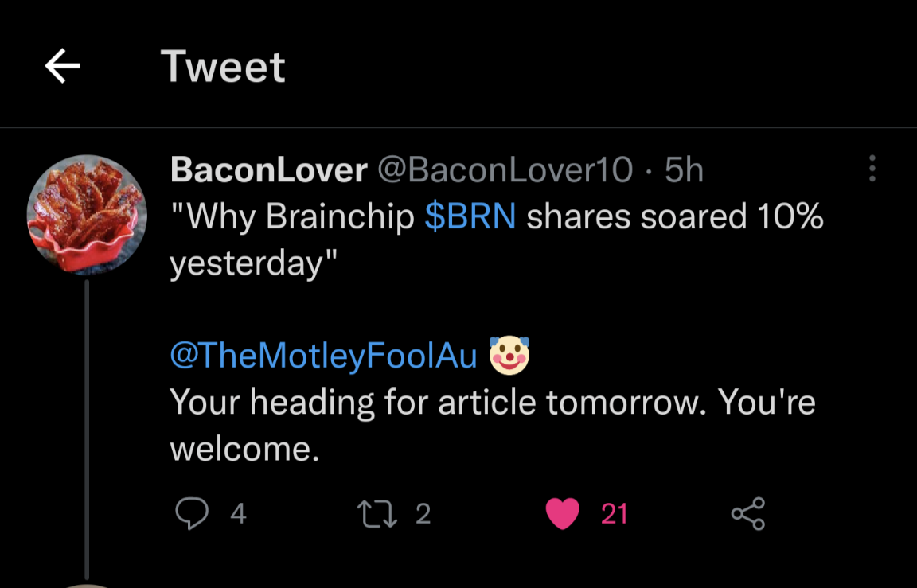Tap the retweet count 2

click(x=423, y=514)
